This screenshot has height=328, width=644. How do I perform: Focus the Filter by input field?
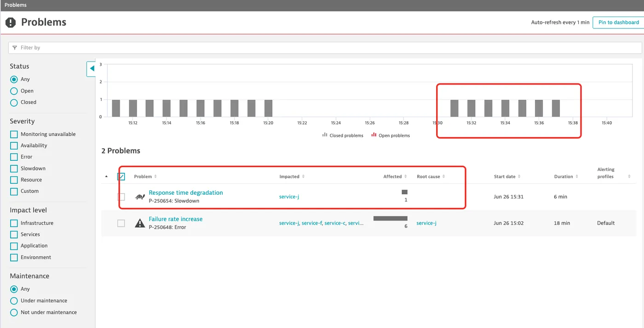(325, 48)
